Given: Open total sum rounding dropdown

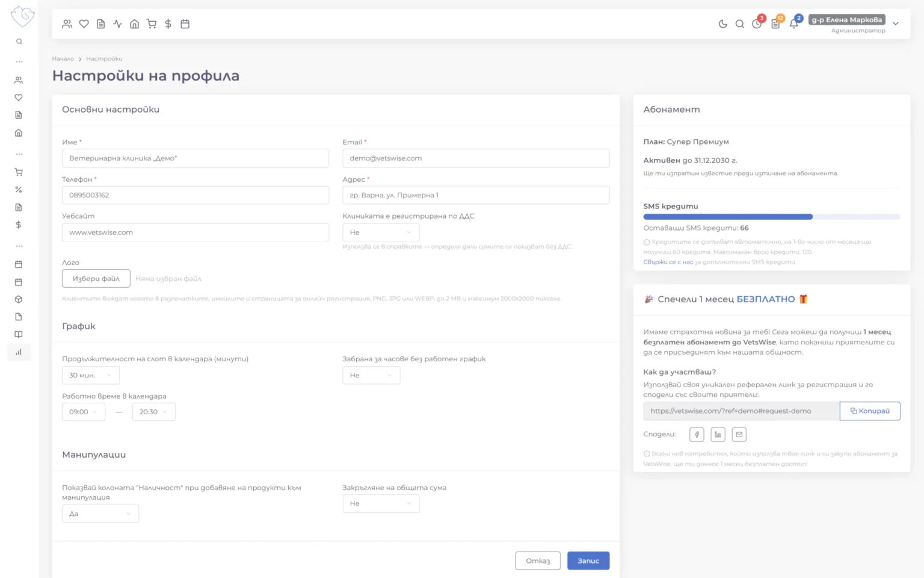Looking at the screenshot, I should click(381, 503).
